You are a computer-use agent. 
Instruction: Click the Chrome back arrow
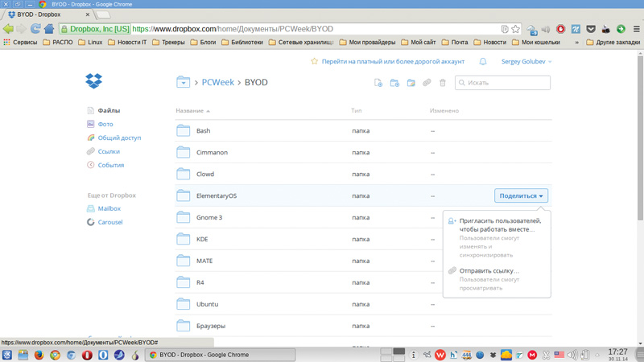point(8,29)
